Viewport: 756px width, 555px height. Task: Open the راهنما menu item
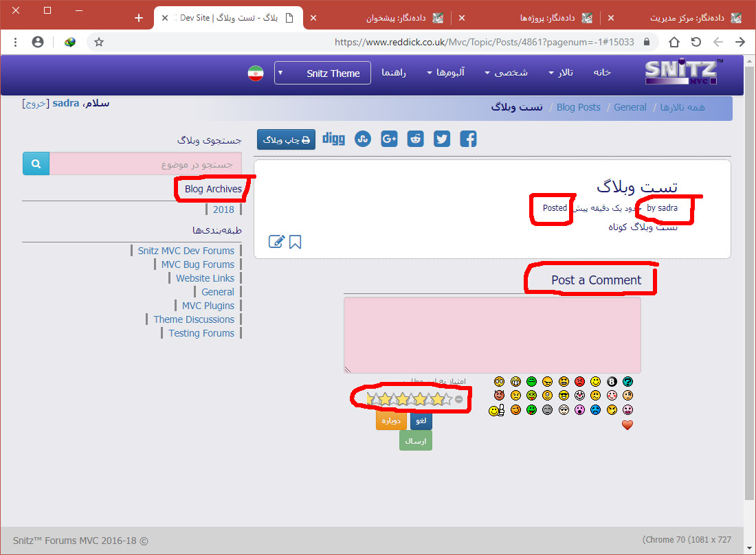pyautogui.click(x=394, y=73)
